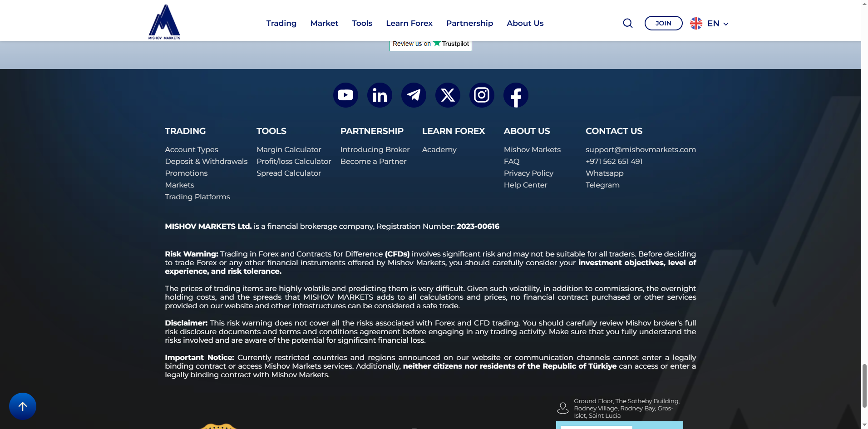Click the Telegram paper plane icon

(x=414, y=95)
